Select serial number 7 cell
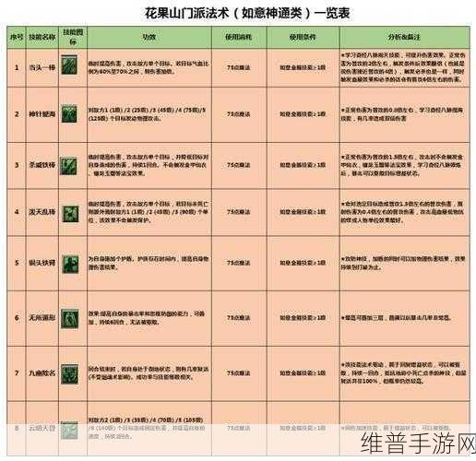 pyautogui.click(x=17, y=373)
